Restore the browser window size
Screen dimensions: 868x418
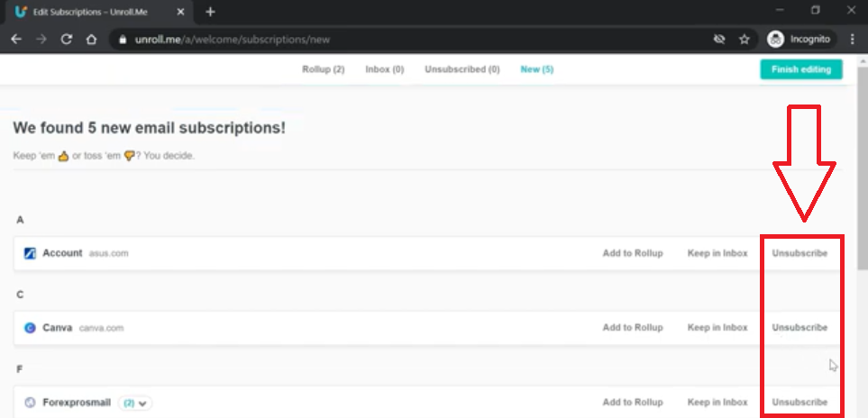point(816,10)
